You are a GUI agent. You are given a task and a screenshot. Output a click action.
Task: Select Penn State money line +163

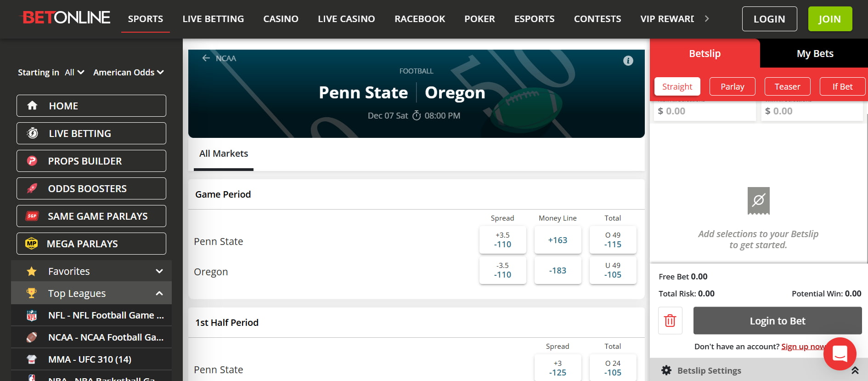[x=558, y=240]
